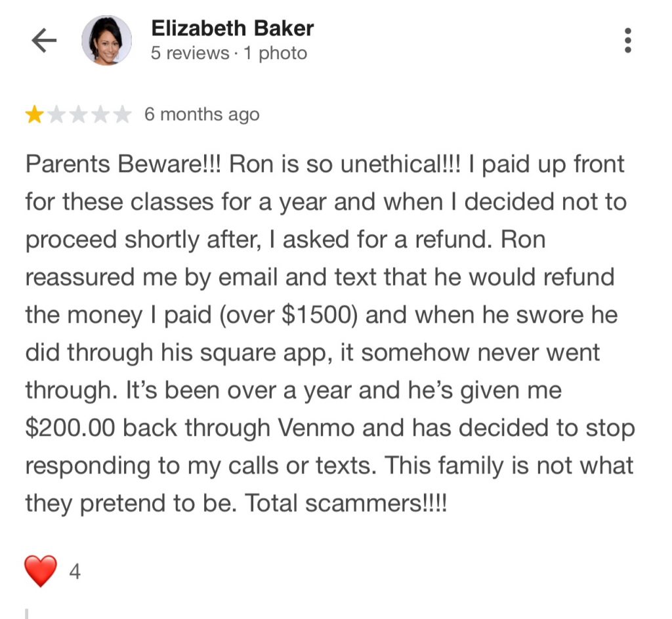
Task: Open the "1 photo" count
Action: coord(275,53)
